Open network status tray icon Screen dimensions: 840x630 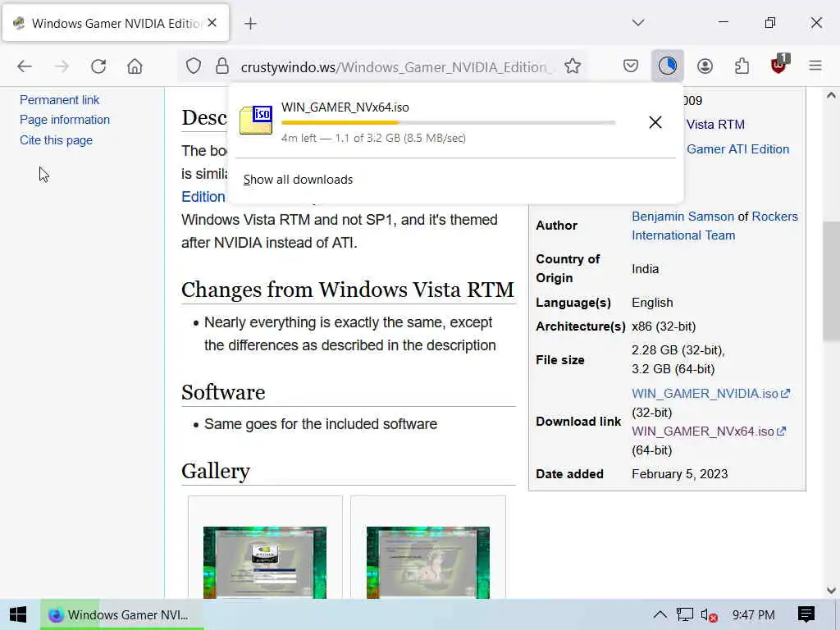pos(685,614)
